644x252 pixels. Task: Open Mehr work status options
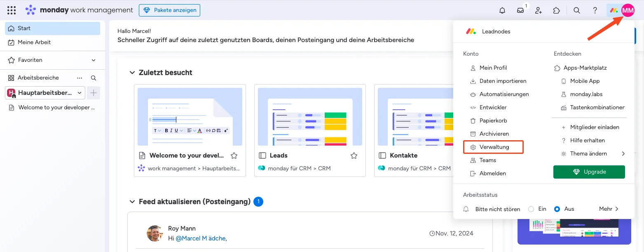[x=609, y=209]
